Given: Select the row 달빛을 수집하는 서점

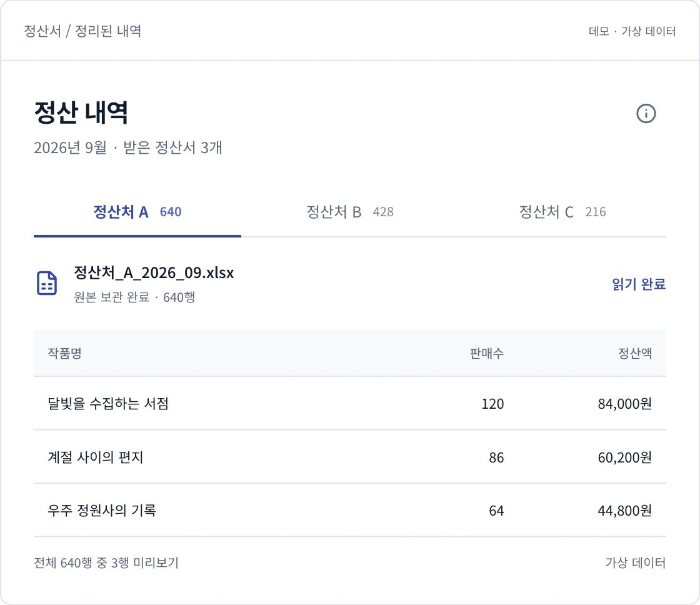Looking at the screenshot, I should point(350,403).
